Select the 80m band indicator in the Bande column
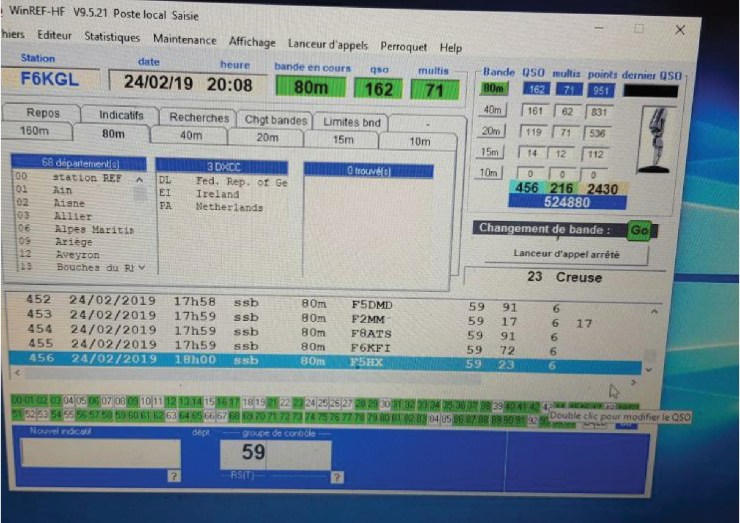Image resolution: width=740 pixels, height=523 pixels. [493, 90]
